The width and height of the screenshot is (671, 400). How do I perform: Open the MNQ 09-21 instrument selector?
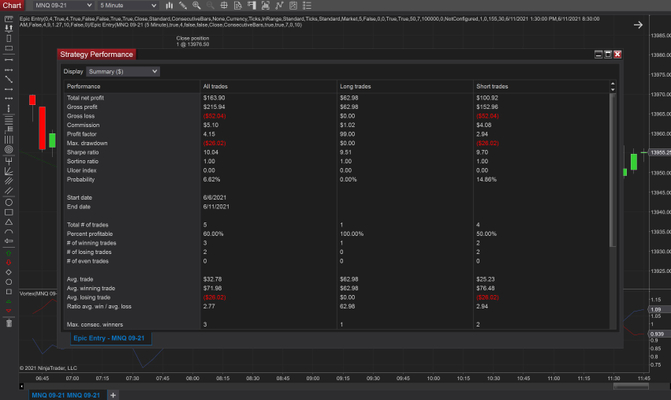pos(58,6)
